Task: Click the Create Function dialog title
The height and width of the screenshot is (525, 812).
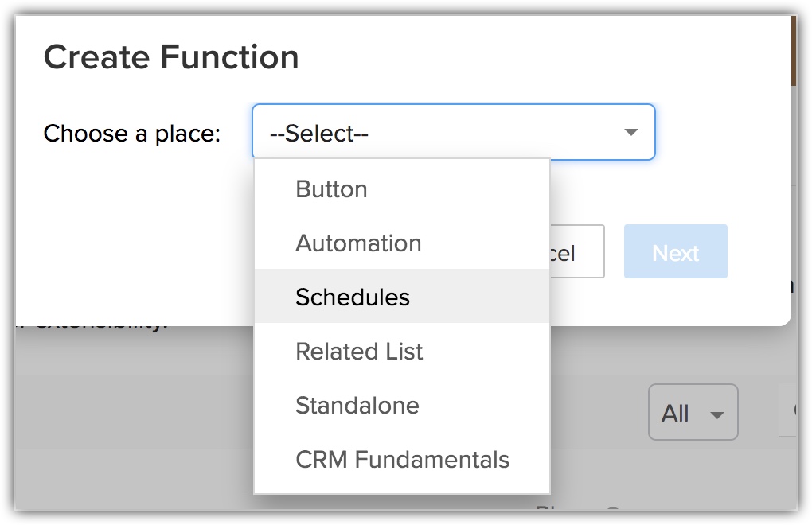Action: click(171, 56)
